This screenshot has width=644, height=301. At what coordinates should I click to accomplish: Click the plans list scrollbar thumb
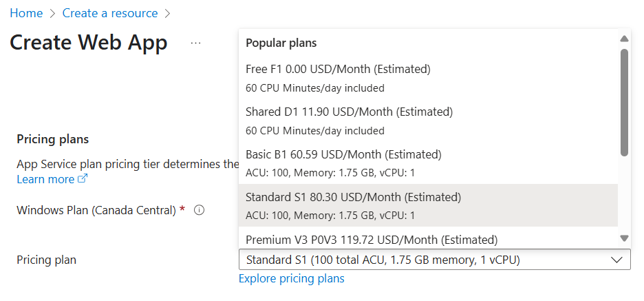coord(624,103)
